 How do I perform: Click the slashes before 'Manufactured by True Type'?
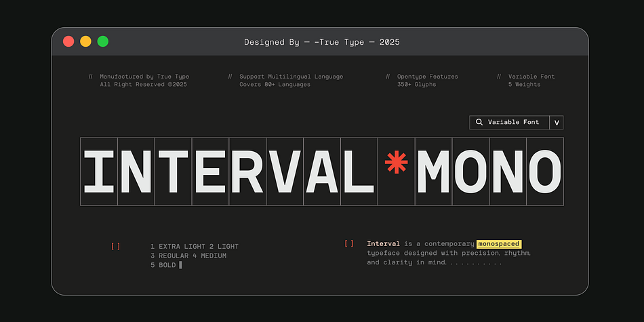coord(91,77)
